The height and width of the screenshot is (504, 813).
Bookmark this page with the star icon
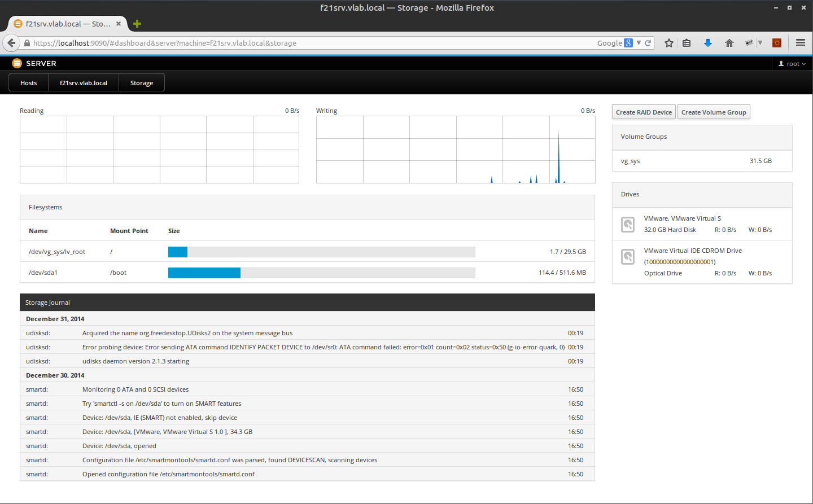(x=669, y=43)
